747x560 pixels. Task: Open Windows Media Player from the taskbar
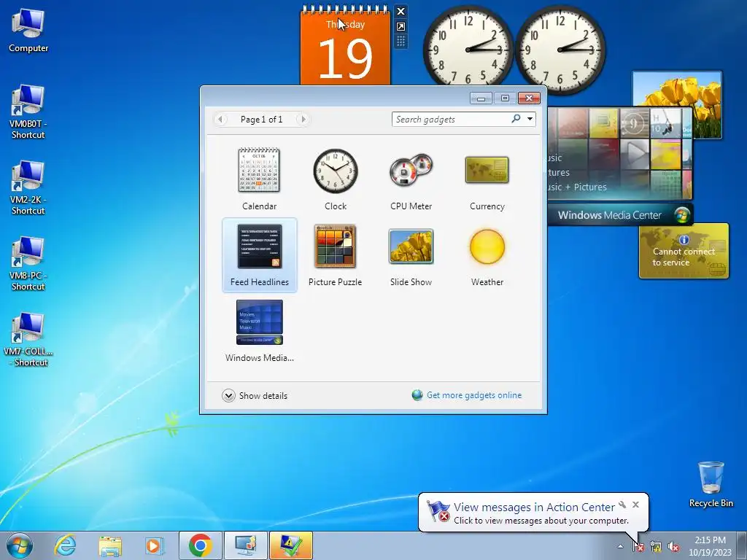coord(155,545)
